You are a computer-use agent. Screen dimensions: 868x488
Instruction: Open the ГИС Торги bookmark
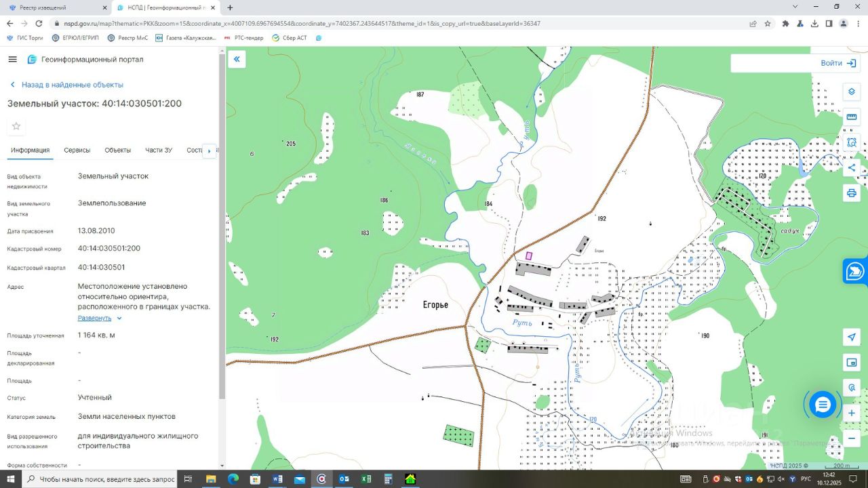coord(25,38)
